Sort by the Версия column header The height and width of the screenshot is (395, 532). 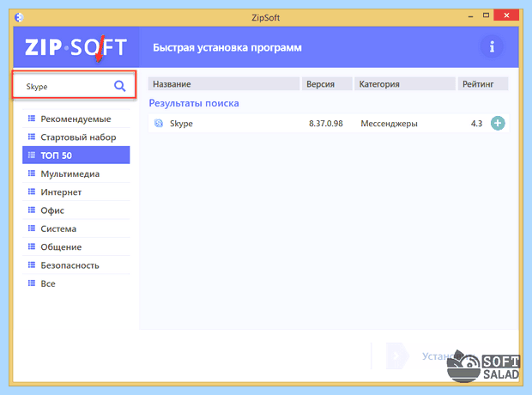coord(327,84)
